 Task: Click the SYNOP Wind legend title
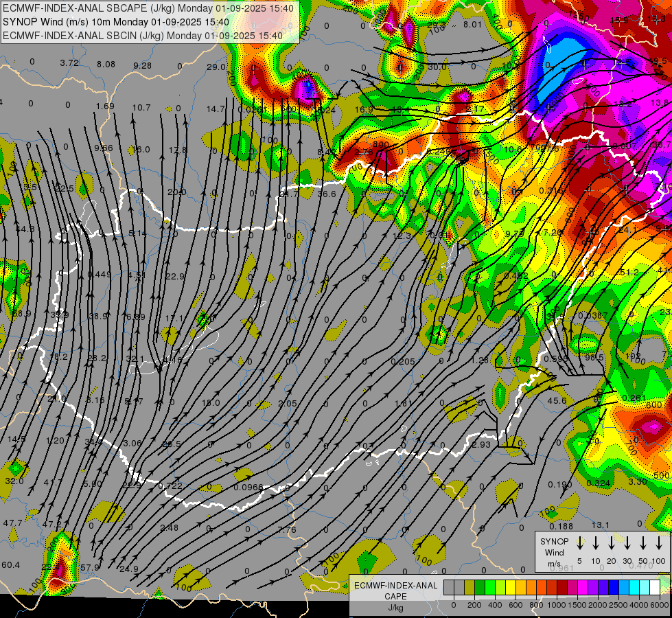click(554, 547)
